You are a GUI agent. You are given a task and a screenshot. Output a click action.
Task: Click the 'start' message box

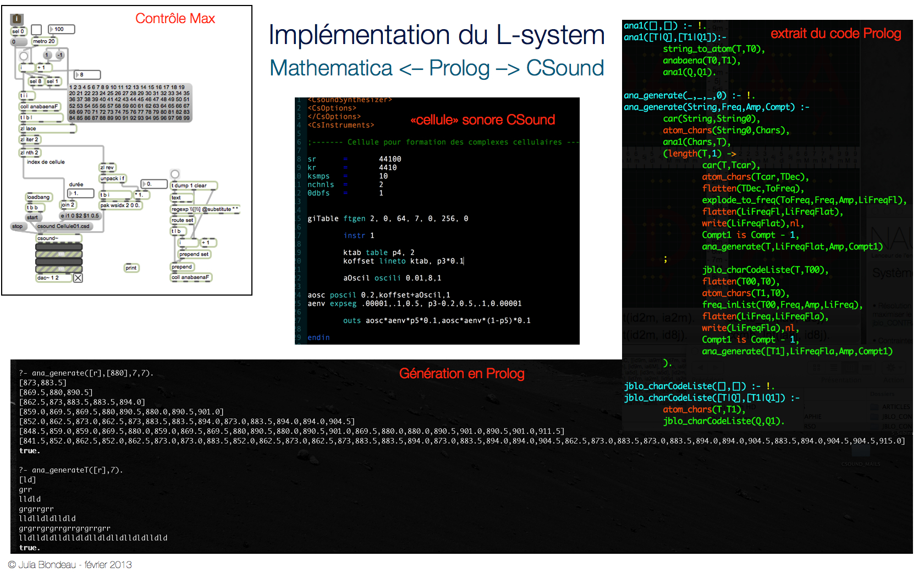click(x=32, y=217)
